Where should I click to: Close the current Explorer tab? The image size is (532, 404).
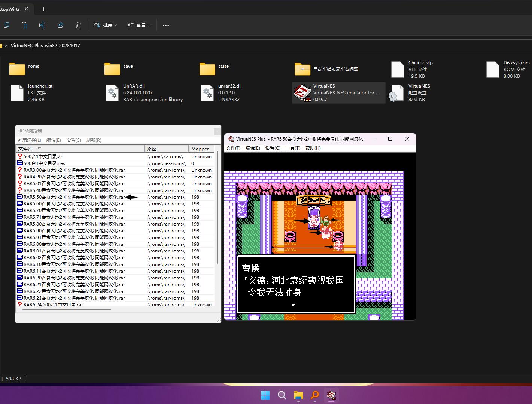tap(26, 9)
